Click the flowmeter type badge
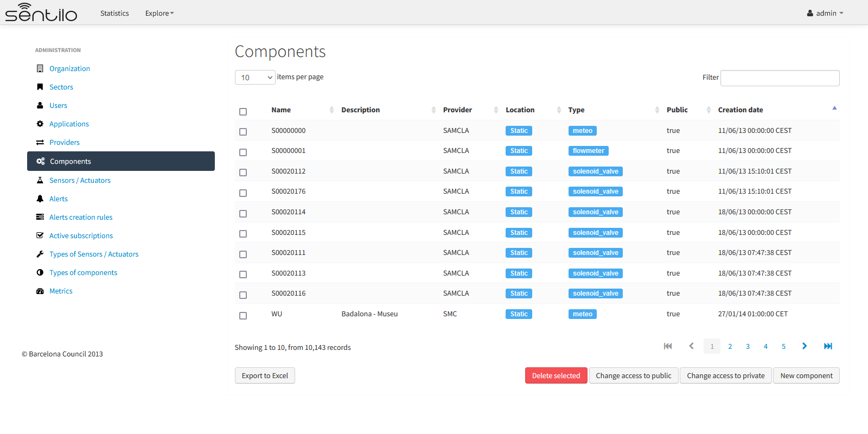The width and height of the screenshot is (868, 434). (x=588, y=151)
